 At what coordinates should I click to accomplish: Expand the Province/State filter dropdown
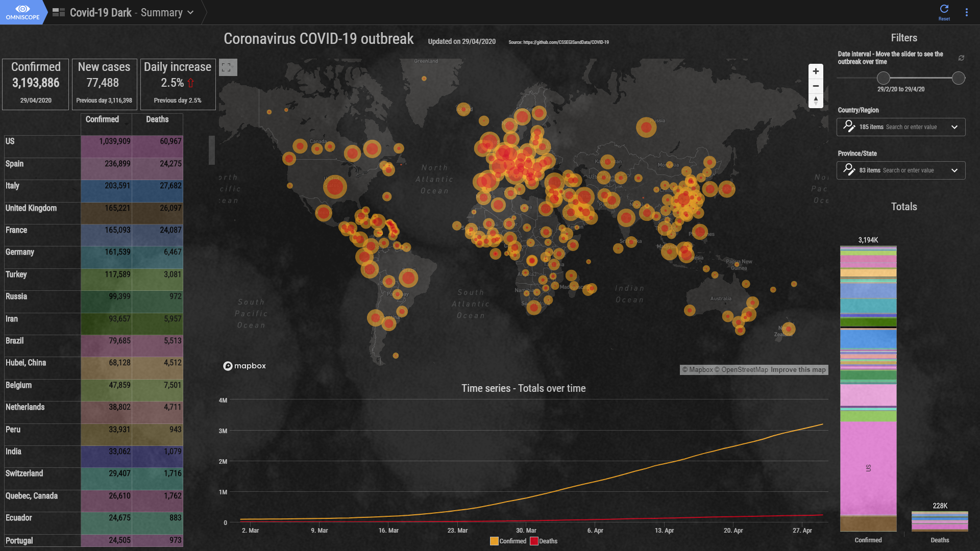[954, 170]
